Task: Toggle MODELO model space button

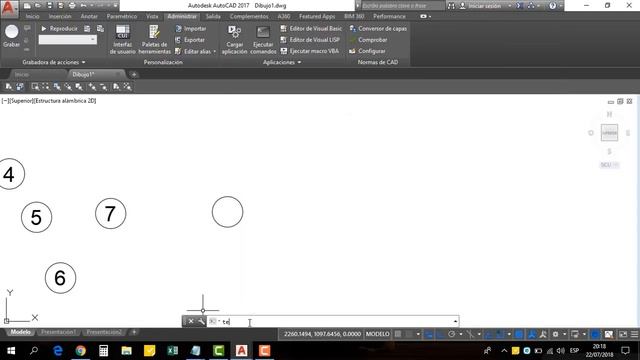Action: coord(378,334)
